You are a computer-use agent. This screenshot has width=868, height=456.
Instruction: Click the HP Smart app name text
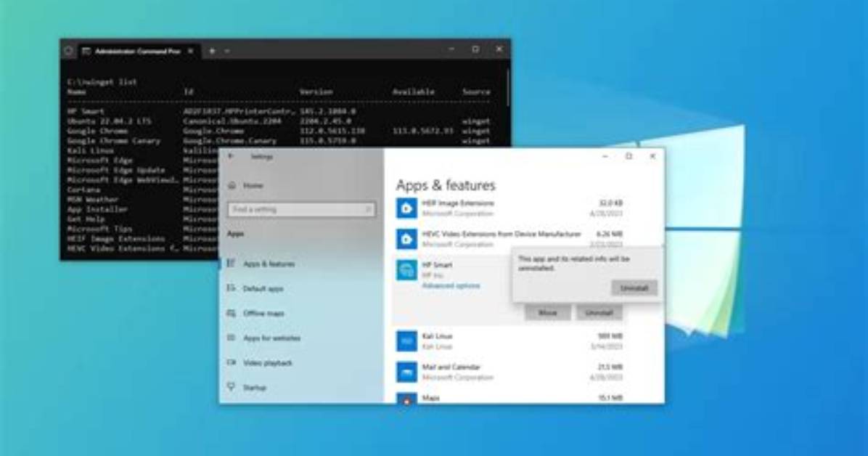click(x=438, y=265)
